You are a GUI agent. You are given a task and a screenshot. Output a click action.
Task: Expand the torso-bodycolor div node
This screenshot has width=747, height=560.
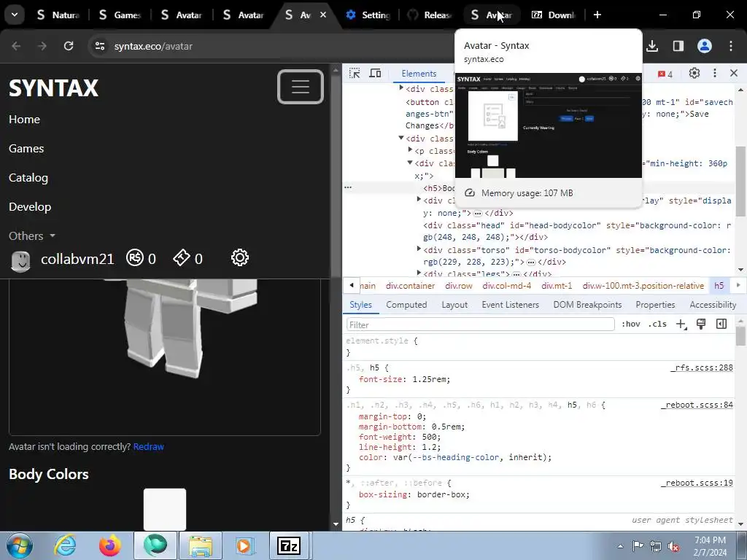419,249
